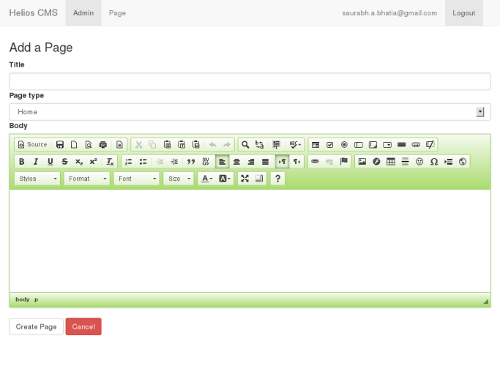The image size is (500, 366).
Task: Click the Insert Link icon
Action: [315, 162]
